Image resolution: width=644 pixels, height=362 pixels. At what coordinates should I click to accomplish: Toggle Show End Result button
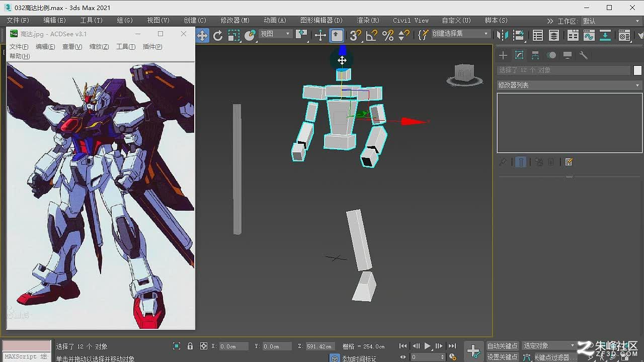pos(521,162)
